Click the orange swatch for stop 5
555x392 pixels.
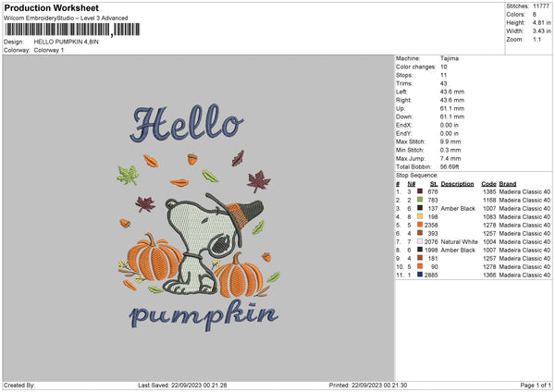tap(420, 225)
